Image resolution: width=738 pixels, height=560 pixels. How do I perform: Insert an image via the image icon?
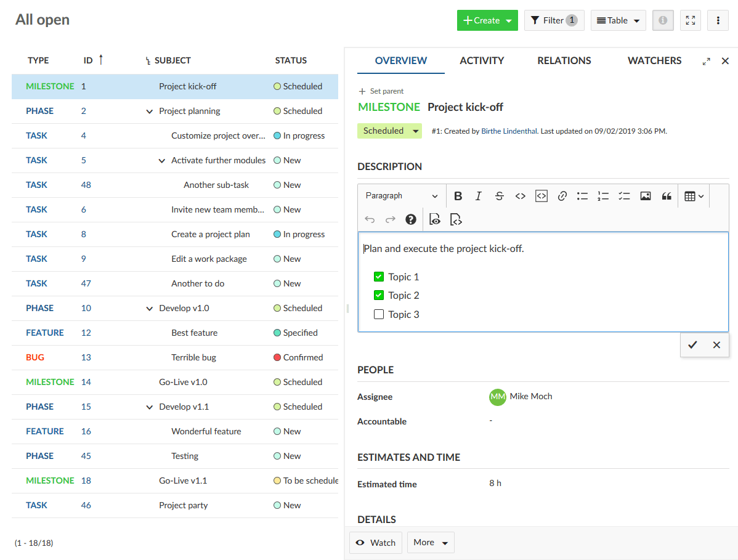point(645,196)
